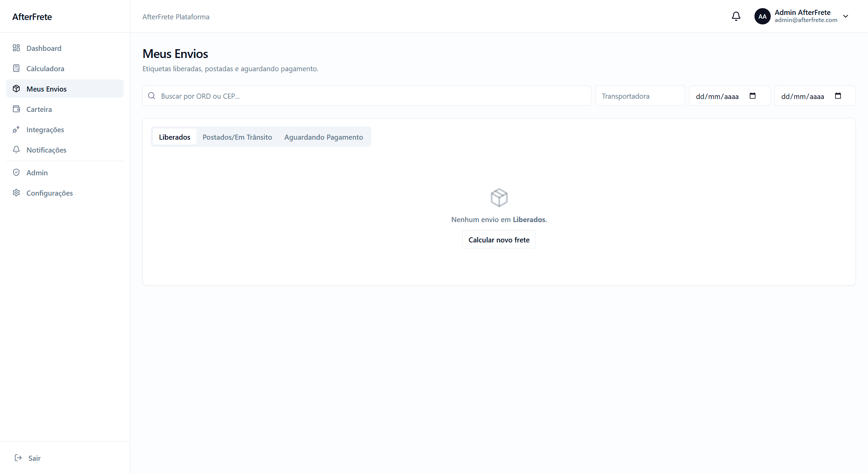This screenshot has width=868, height=474.
Task: Open calendar picker of first date field
Action: (752, 96)
